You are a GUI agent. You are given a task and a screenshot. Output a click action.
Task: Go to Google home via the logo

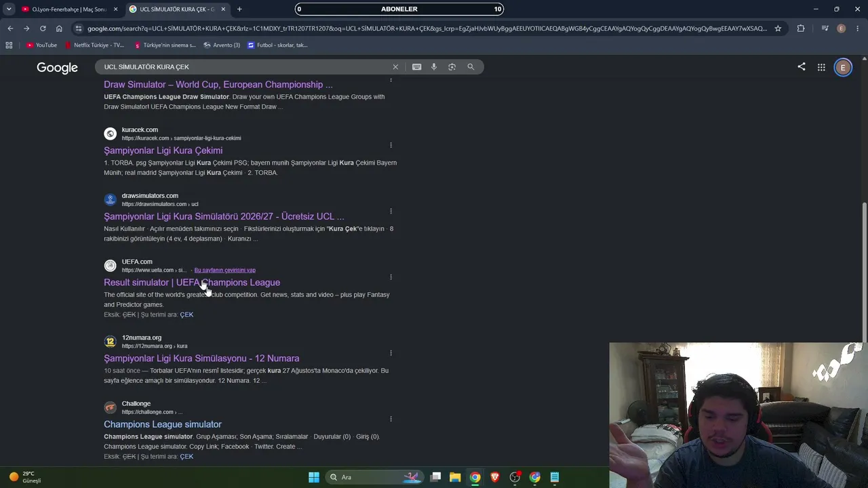click(57, 68)
